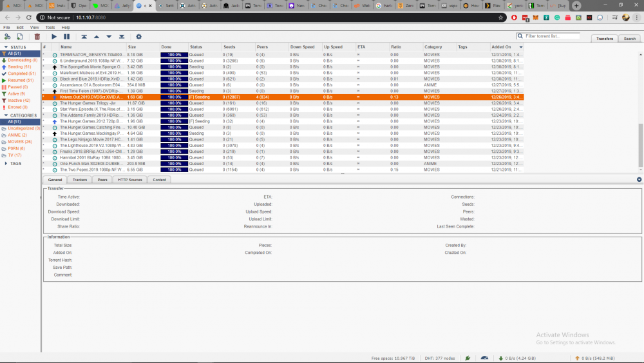This screenshot has height=363, width=644.
Task: Click Added On column sort arrow
Action: point(521,47)
